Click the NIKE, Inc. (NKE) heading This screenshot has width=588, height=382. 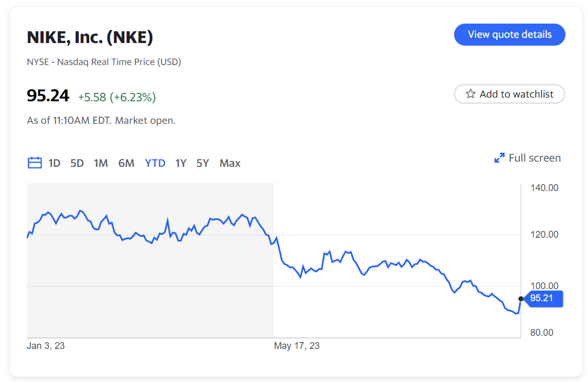pyautogui.click(x=90, y=37)
